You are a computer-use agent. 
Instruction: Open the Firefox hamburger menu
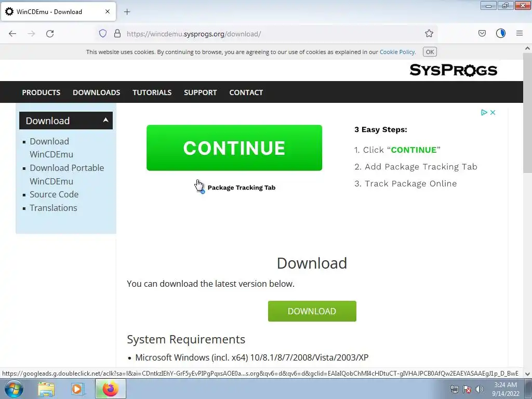pyautogui.click(x=520, y=33)
